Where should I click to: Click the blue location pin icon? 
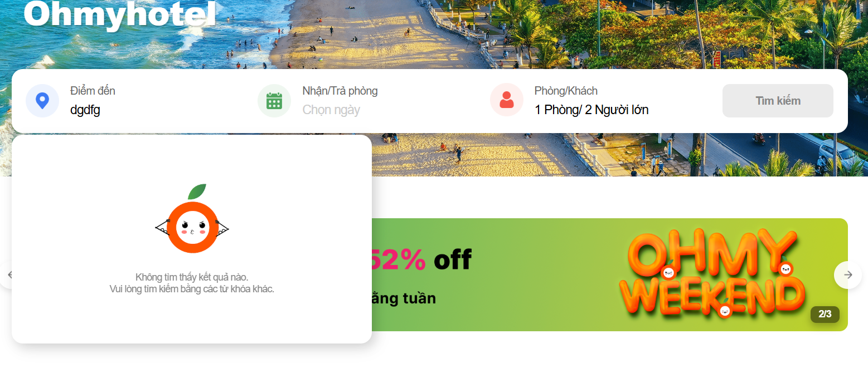[x=42, y=101]
